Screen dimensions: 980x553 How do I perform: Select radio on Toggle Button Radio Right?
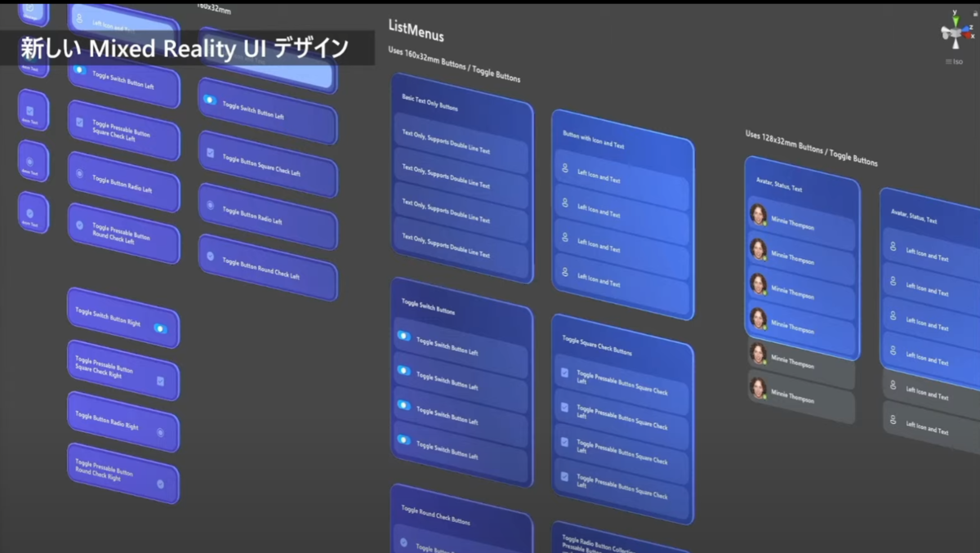pos(160,432)
